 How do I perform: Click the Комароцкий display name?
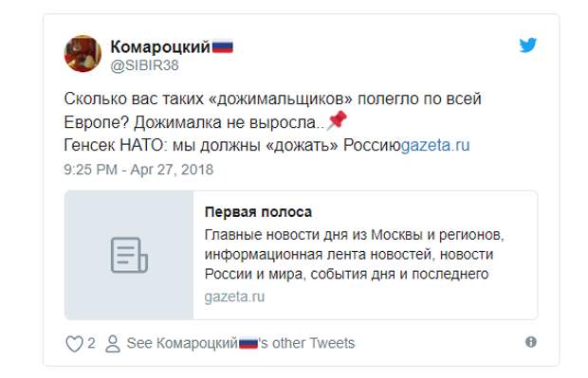160,46
